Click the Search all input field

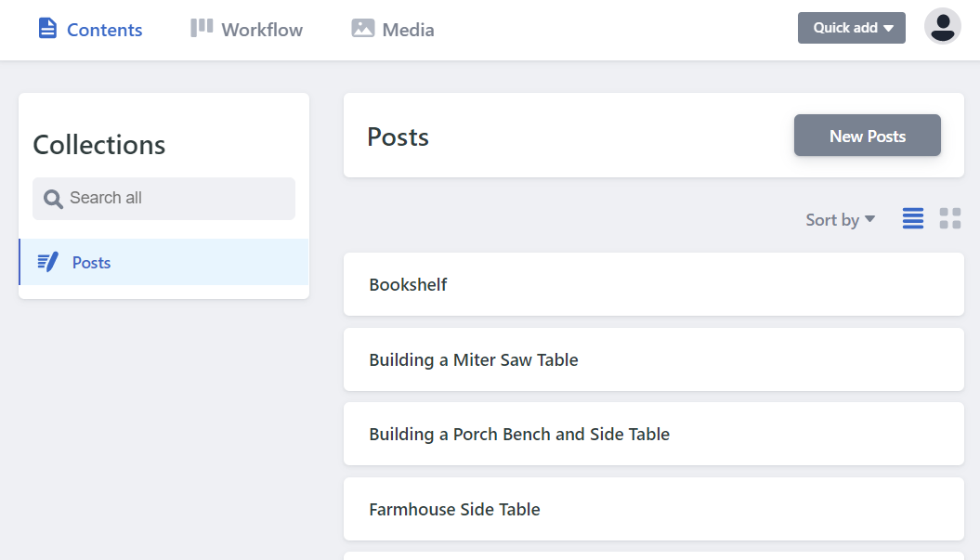coord(163,198)
